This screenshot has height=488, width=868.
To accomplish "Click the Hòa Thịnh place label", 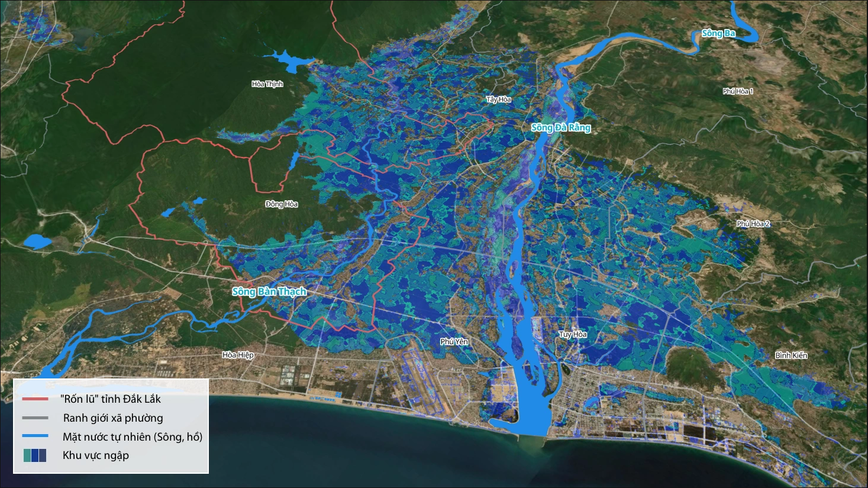I will click(x=267, y=84).
